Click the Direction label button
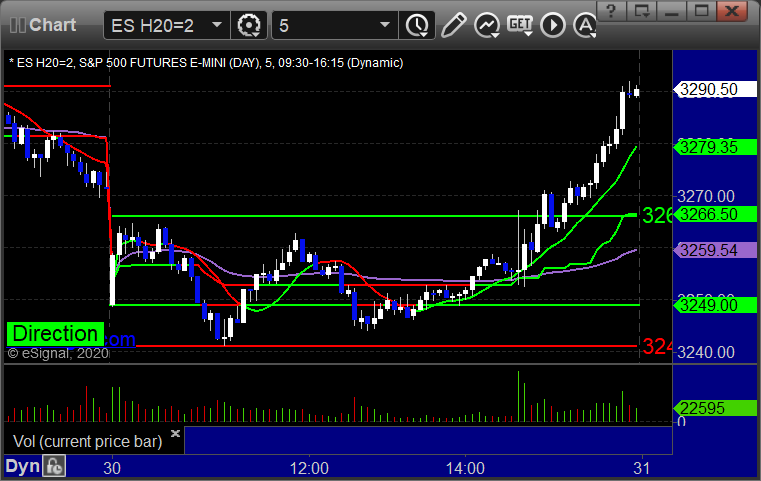761x481 pixels. point(55,333)
